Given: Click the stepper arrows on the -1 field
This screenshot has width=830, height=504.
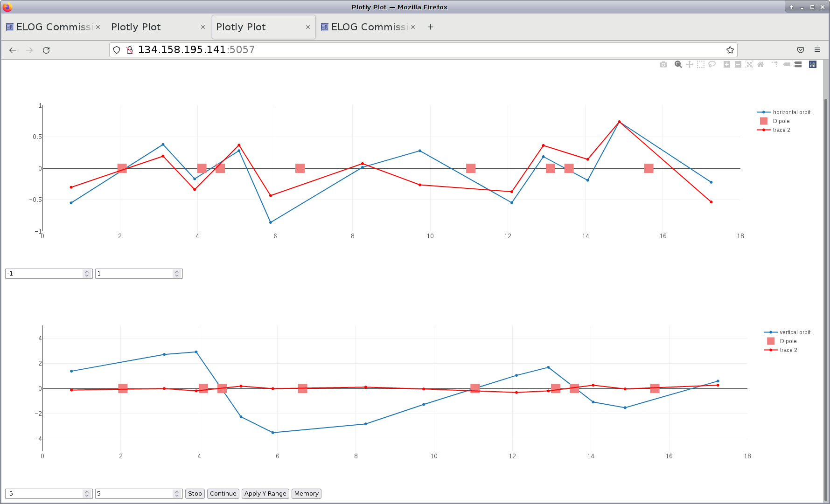Looking at the screenshot, I should 86,274.
